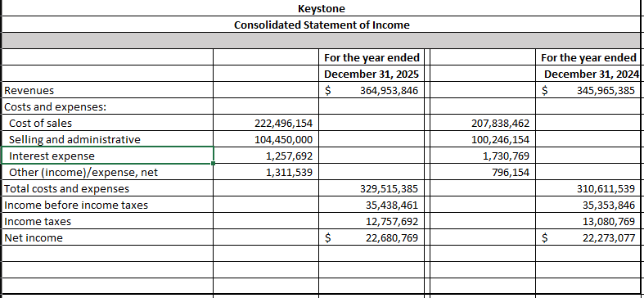Select selling and administrative value 104,450,000
Image resolution: width=644 pixels, height=298 pixels.
[266, 139]
